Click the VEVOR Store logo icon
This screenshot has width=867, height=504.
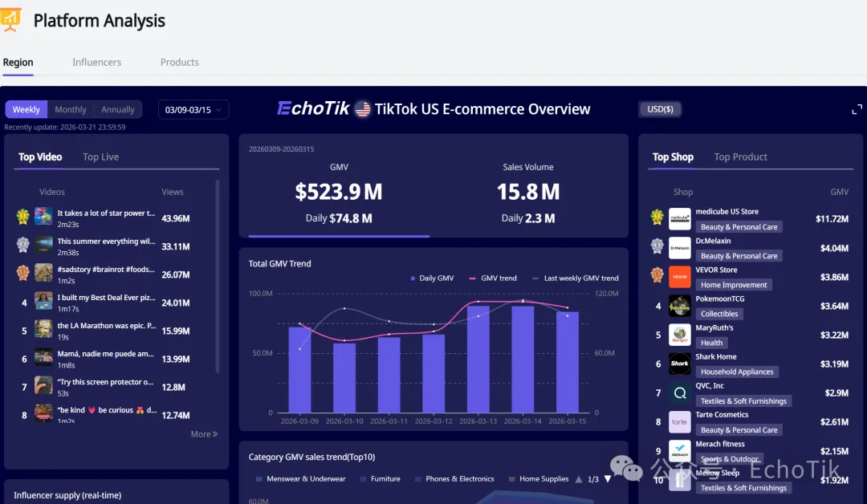680,277
